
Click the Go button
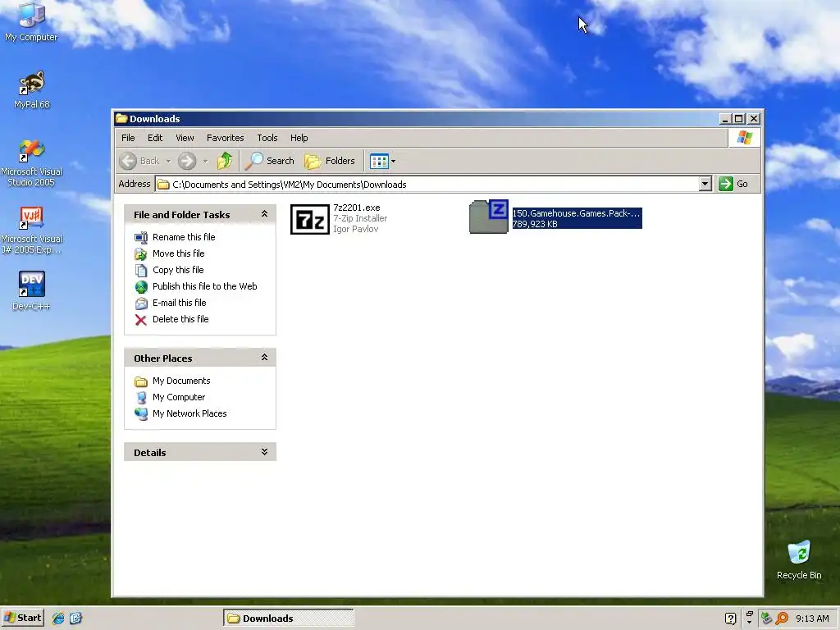coord(734,184)
